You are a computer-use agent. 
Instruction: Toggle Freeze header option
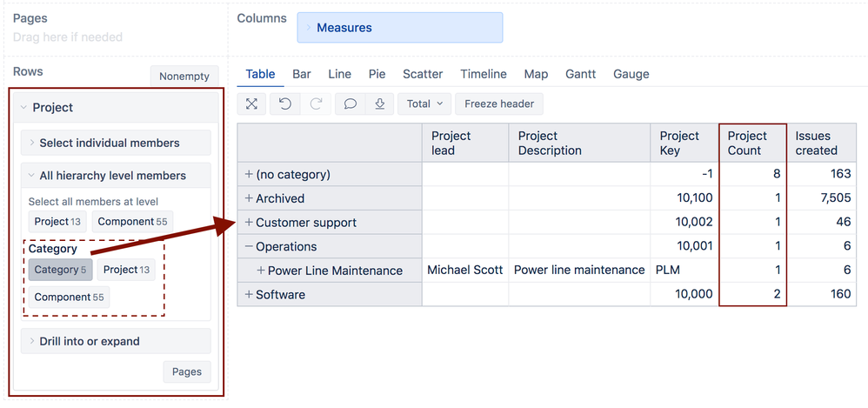point(499,104)
